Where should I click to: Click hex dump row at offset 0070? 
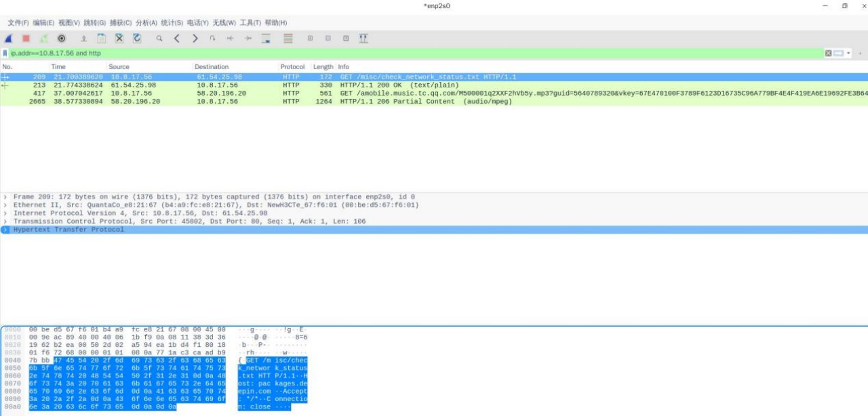coord(156,383)
